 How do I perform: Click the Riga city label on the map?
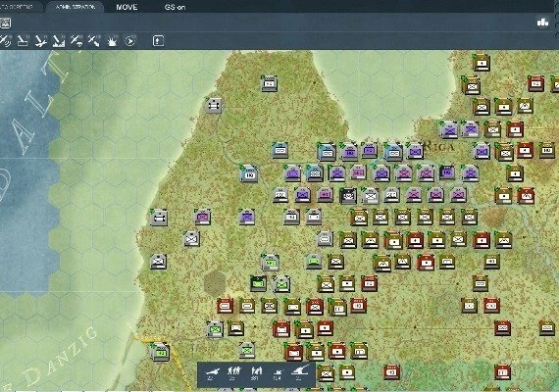coord(439,146)
